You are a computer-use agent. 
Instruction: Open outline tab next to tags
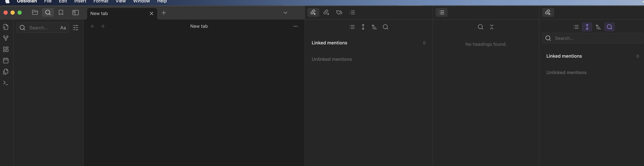point(352,12)
